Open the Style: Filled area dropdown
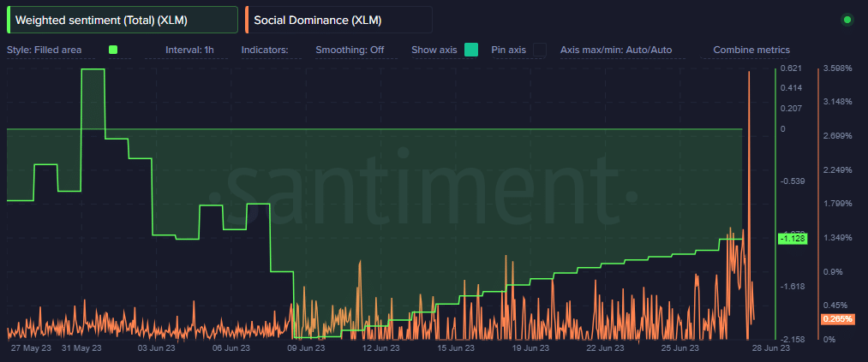 point(45,50)
